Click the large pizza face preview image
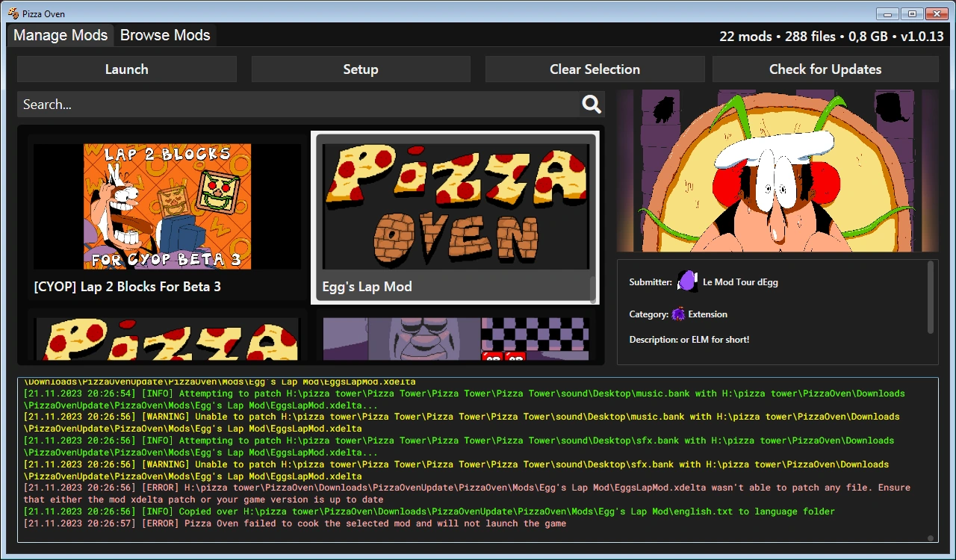The width and height of the screenshot is (956, 560). (x=777, y=171)
